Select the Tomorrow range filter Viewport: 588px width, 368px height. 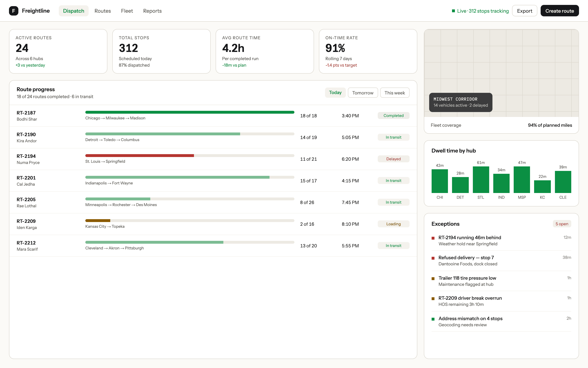pyautogui.click(x=363, y=93)
